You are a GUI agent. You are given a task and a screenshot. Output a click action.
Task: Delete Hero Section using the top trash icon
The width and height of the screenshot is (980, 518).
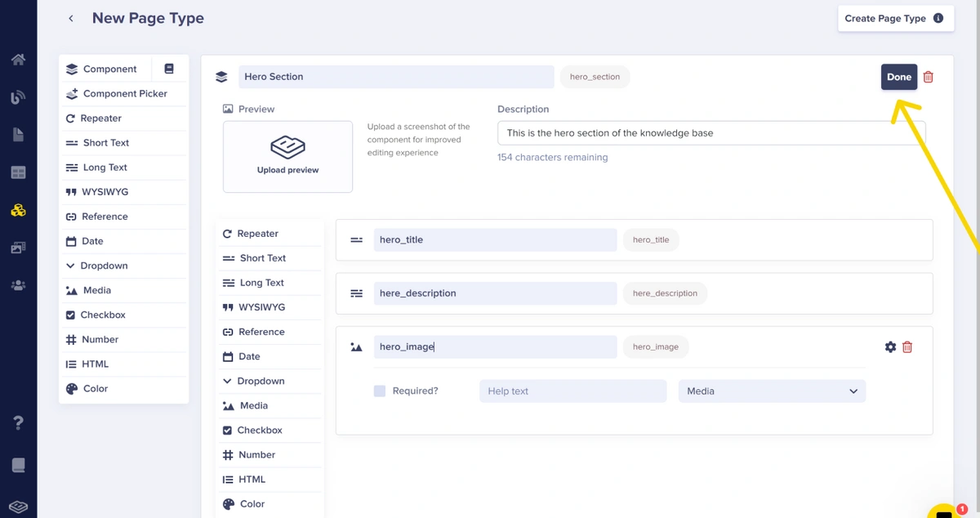pyautogui.click(x=929, y=78)
